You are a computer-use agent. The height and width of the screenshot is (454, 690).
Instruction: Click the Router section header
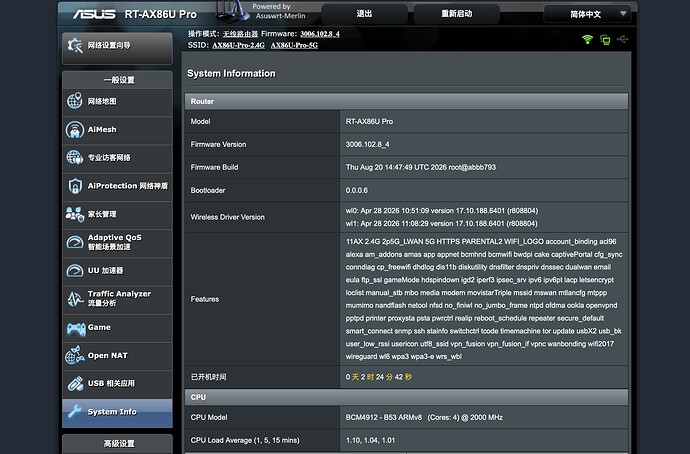tap(406, 101)
